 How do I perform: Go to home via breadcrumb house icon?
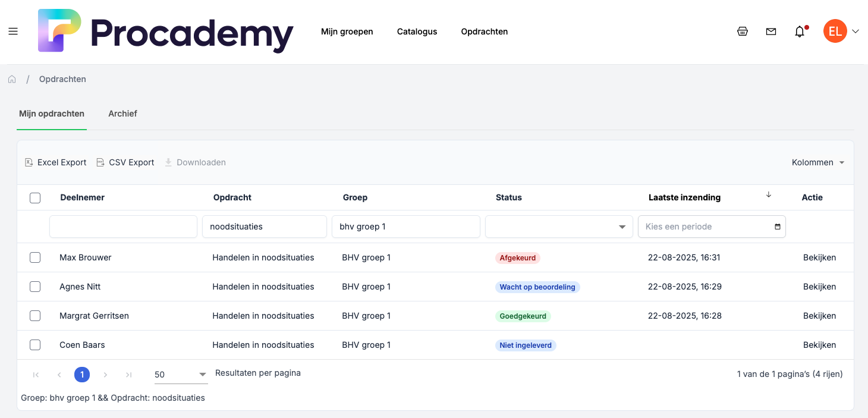[x=12, y=79]
